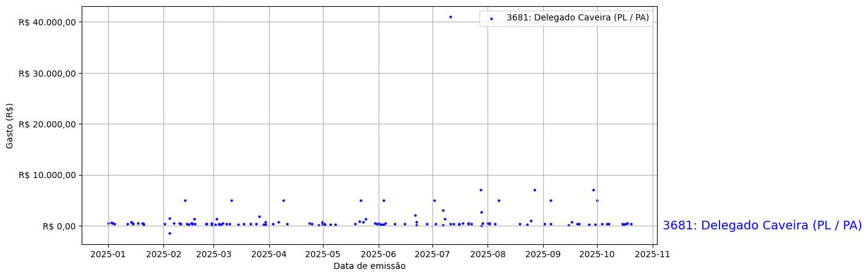
Task: Click the 2025-01 x-axis tick label
Action: click(108, 254)
